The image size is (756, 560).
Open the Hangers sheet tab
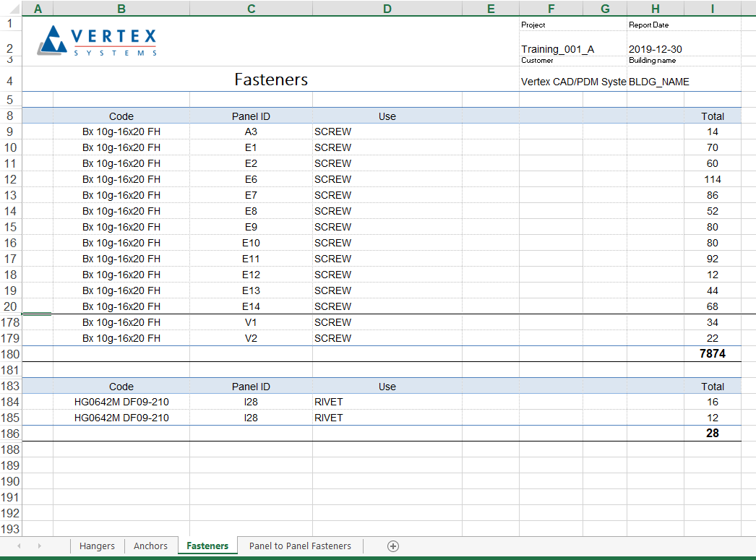pos(97,546)
